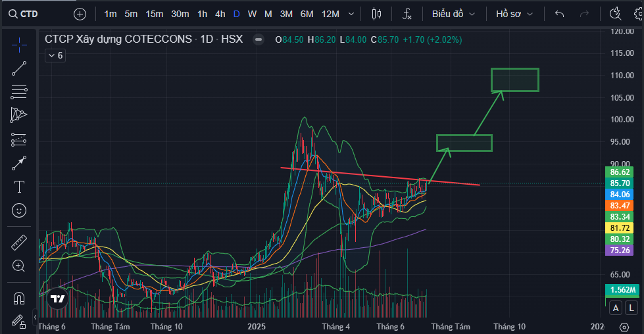Open chart settings gear in toolbar

639,14
